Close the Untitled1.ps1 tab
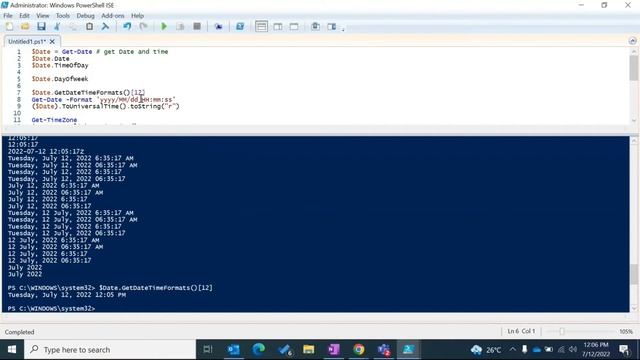 [x=52, y=42]
